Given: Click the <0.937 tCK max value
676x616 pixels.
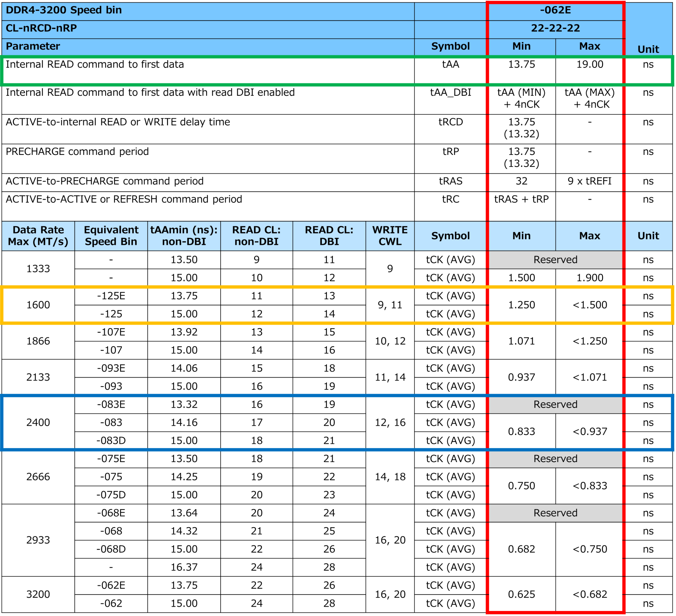Looking at the screenshot, I should tap(590, 431).
